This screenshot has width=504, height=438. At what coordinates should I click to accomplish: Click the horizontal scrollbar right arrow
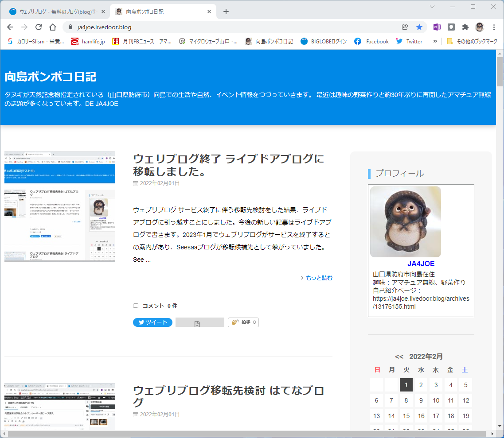(x=492, y=434)
